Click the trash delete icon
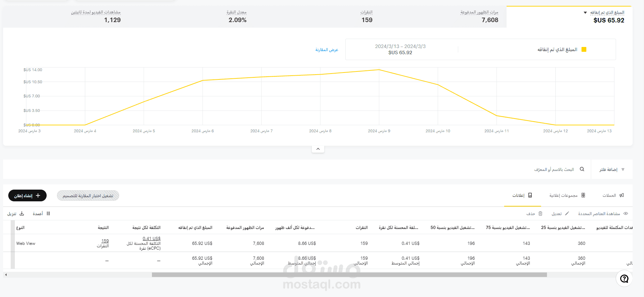This screenshot has height=297, width=644. 540,214
